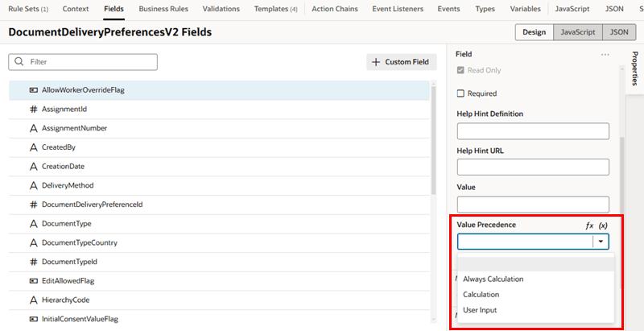Viewport: 644px width, 331px height.
Task: Click into the Help Hint URL field
Action: click(x=533, y=168)
